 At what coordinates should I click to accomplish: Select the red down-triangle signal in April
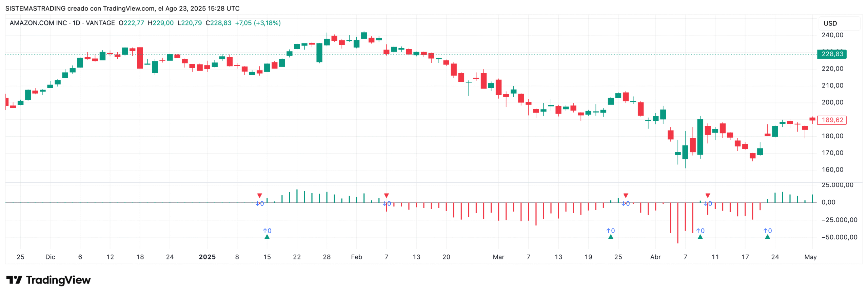pyautogui.click(x=708, y=196)
